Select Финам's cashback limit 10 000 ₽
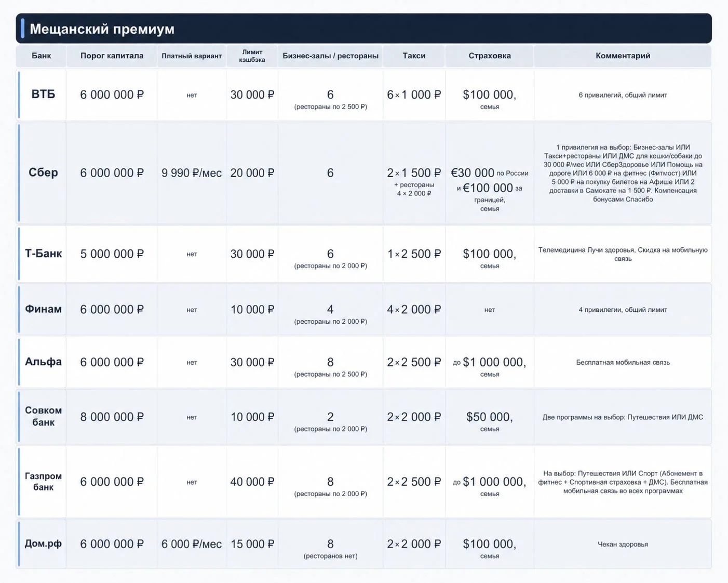This screenshot has height=583, width=728. point(252,310)
